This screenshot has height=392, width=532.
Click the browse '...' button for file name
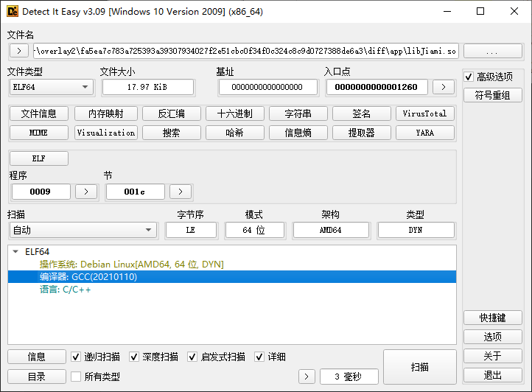[x=492, y=51]
